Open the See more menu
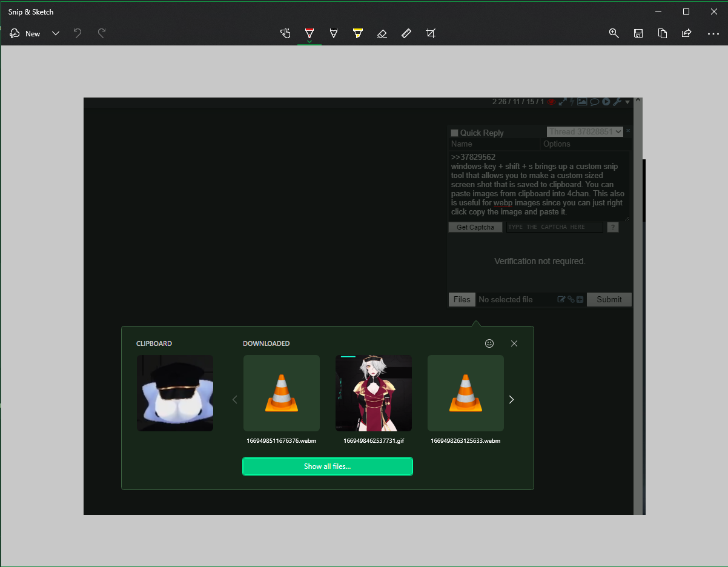 [x=713, y=33]
